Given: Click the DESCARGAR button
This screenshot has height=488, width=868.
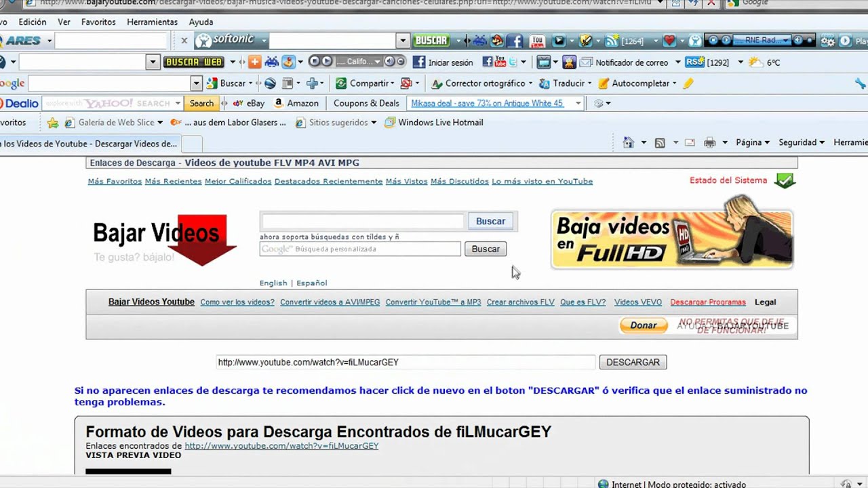Looking at the screenshot, I should (x=633, y=362).
